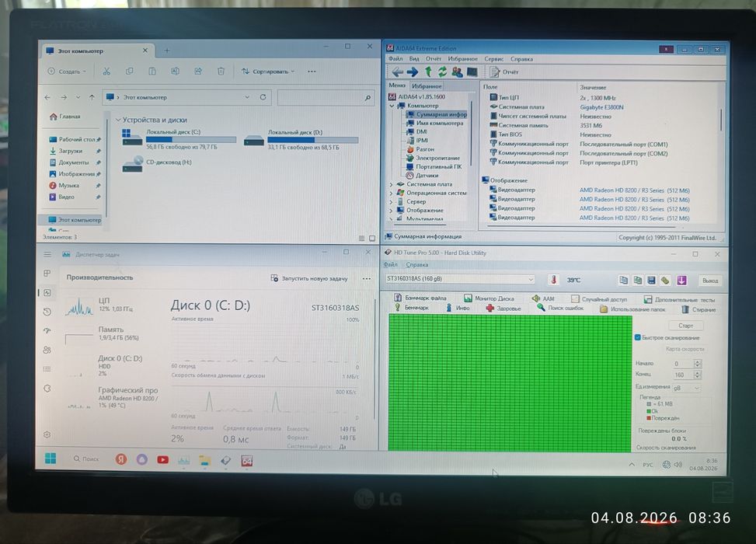
Task: Open the Ед.измерения gB dropdown in HD Tune
Action: (687, 388)
